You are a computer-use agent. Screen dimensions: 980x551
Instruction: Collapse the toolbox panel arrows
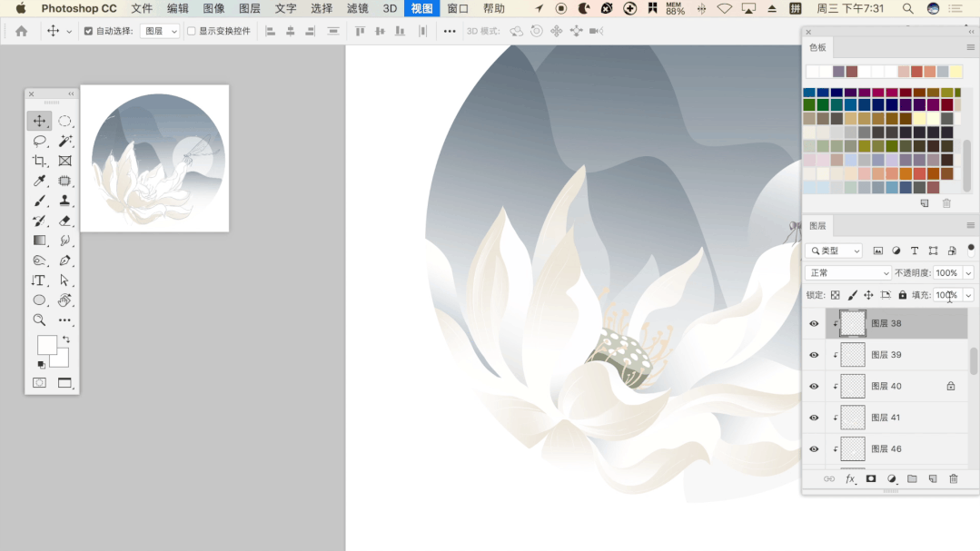71,93
